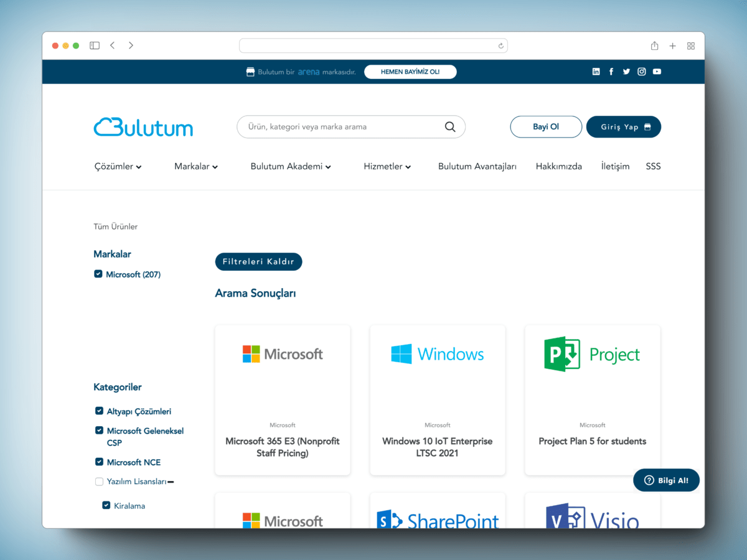This screenshot has height=560, width=747.
Task: Show browser tab overview grid
Action: pos(691,45)
